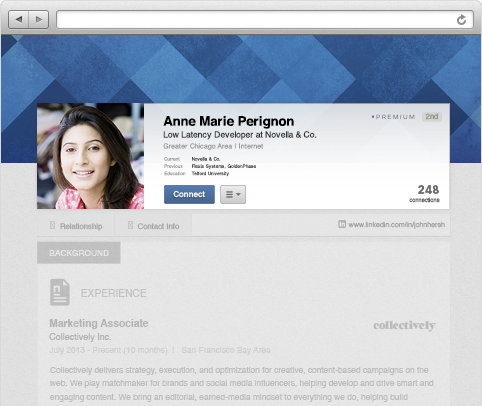Screen dimensions: 482x406
Task: Select the Background section header
Action: point(79,253)
